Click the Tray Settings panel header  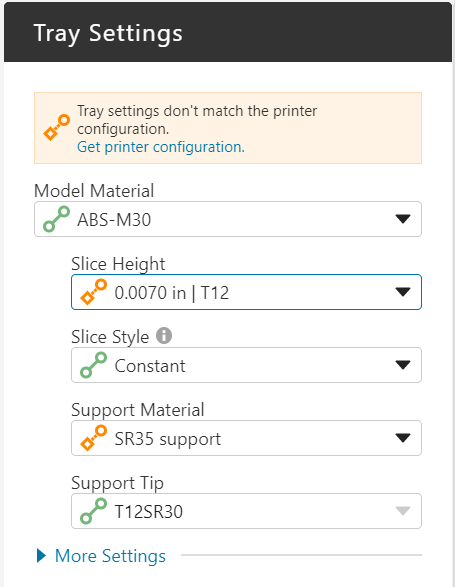click(228, 32)
